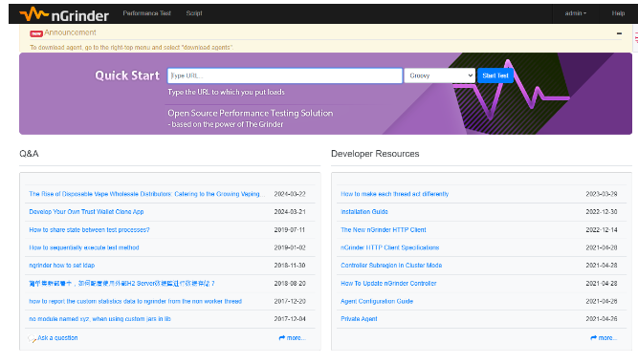
Task: Click the Quick Start heading
Action: (x=127, y=75)
